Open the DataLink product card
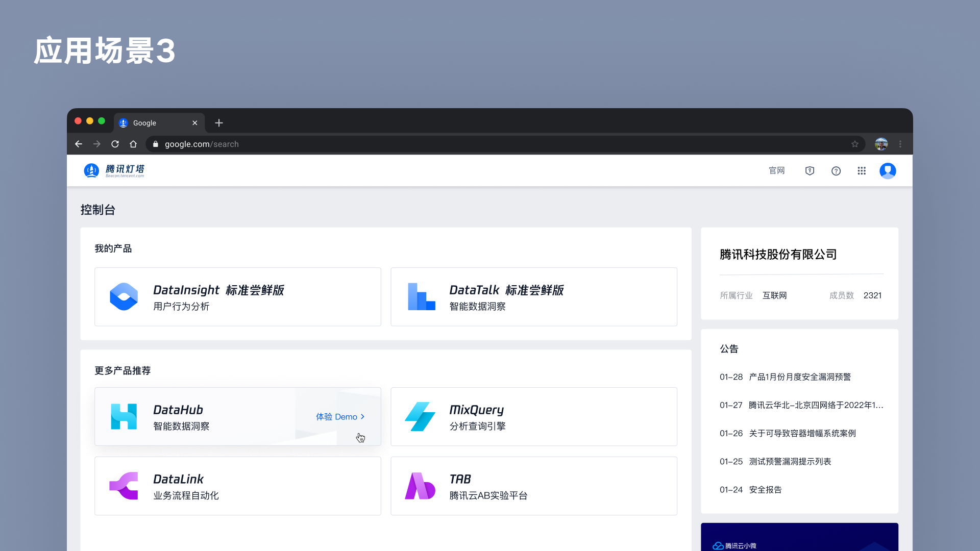Image resolution: width=980 pixels, height=551 pixels. (238, 486)
